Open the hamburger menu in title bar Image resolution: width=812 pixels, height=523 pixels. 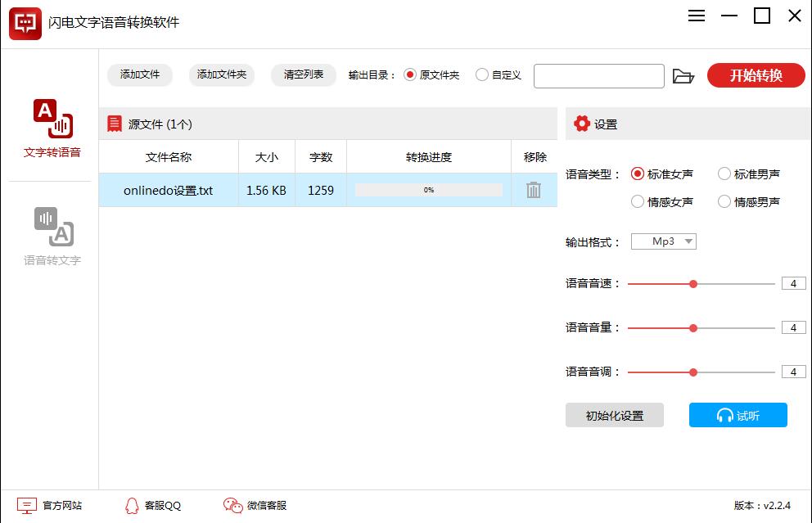[696, 16]
